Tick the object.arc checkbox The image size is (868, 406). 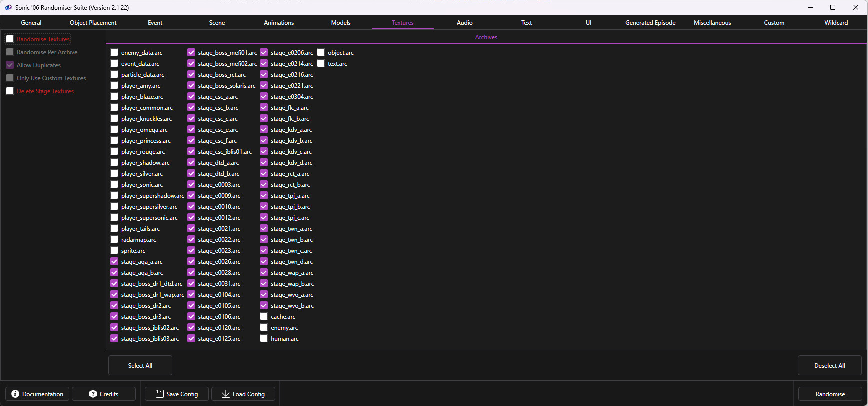[x=321, y=53]
